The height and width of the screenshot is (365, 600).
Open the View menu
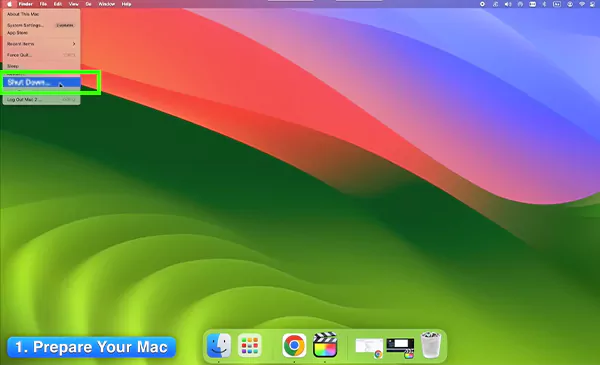pyautogui.click(x=73, y=4)
